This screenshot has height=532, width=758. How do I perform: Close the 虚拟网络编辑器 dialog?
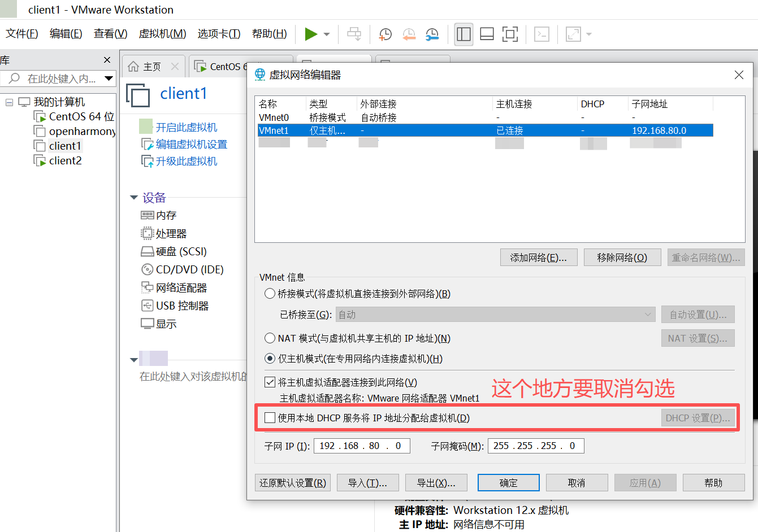coord(739,75)
